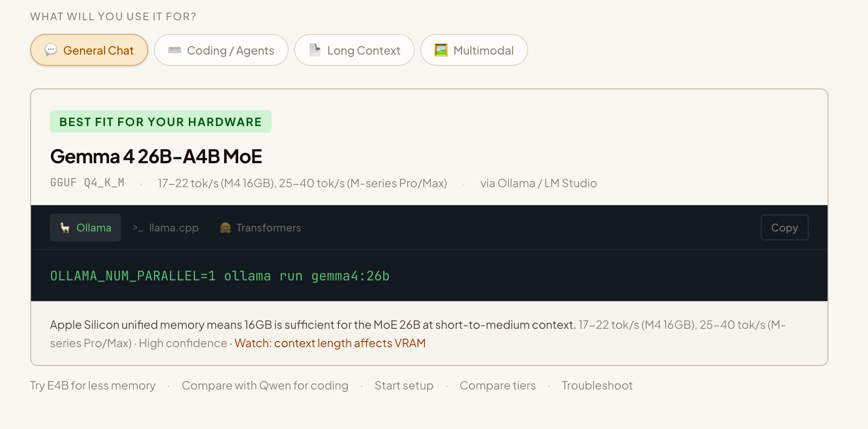
Task: Click the Hugging Face icon beside Transformers
Action: [x=225, y=227]
